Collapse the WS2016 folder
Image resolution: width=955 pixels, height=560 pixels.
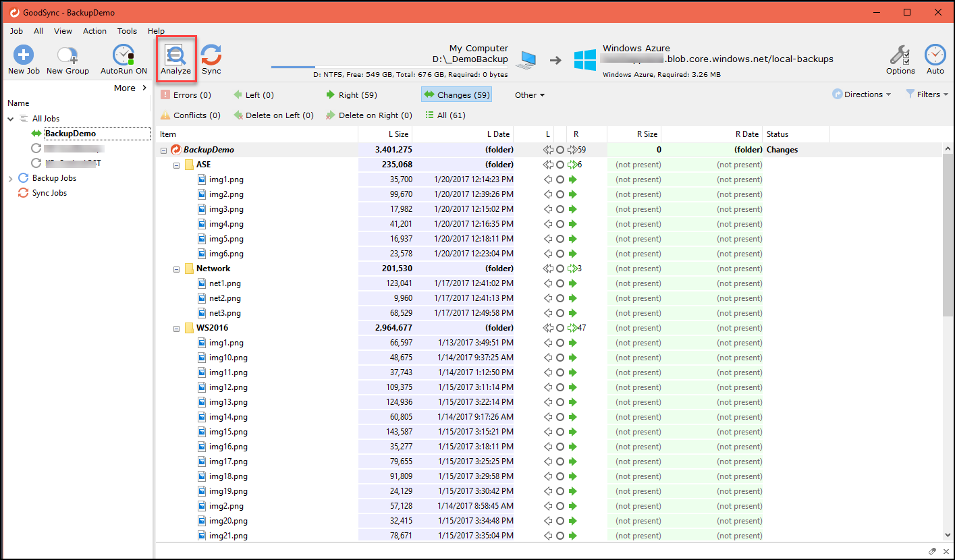(x=176, y=328)
